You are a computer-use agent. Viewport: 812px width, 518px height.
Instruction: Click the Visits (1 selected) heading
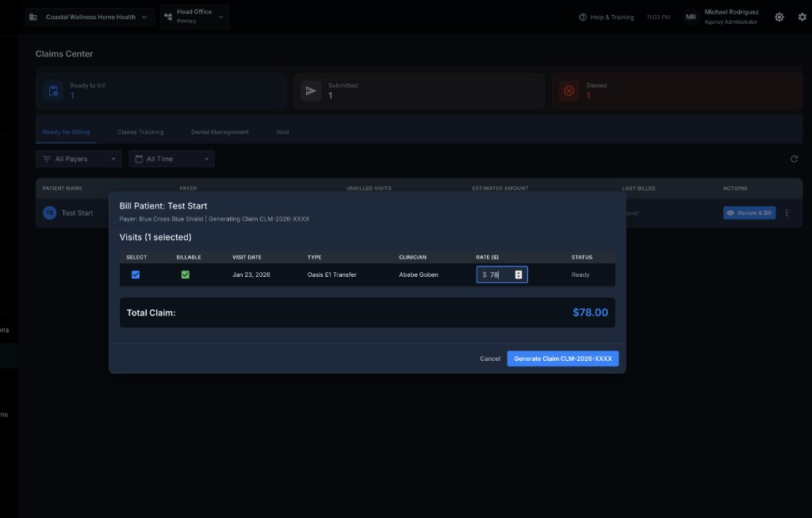155,237
